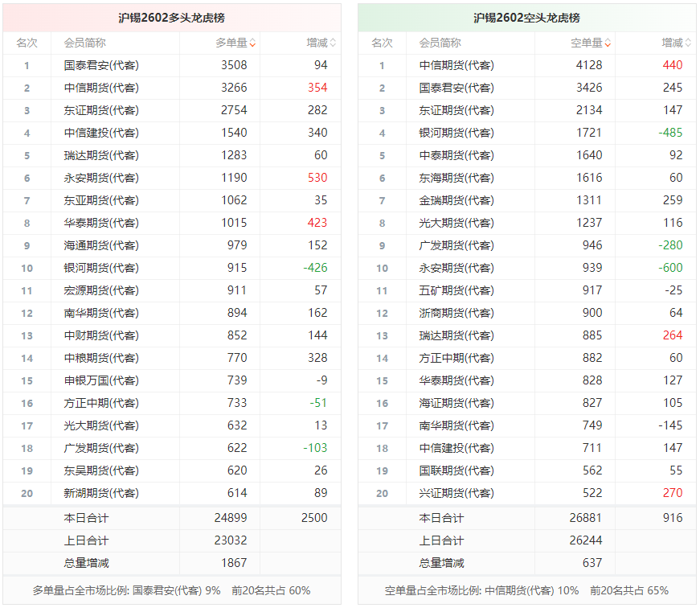Click 多单量占全市场比例 footer text
The image size is (700, 608).
[171, 590]
